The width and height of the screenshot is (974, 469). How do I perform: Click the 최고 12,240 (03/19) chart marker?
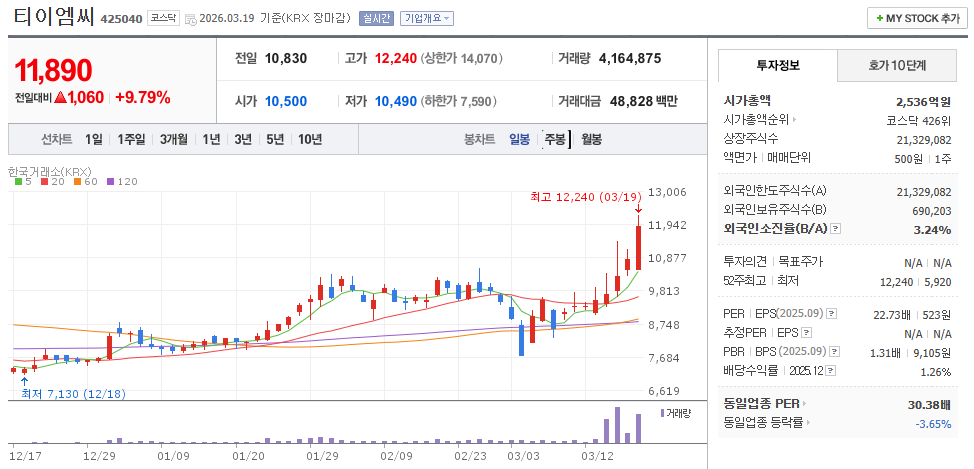[586, 197]
